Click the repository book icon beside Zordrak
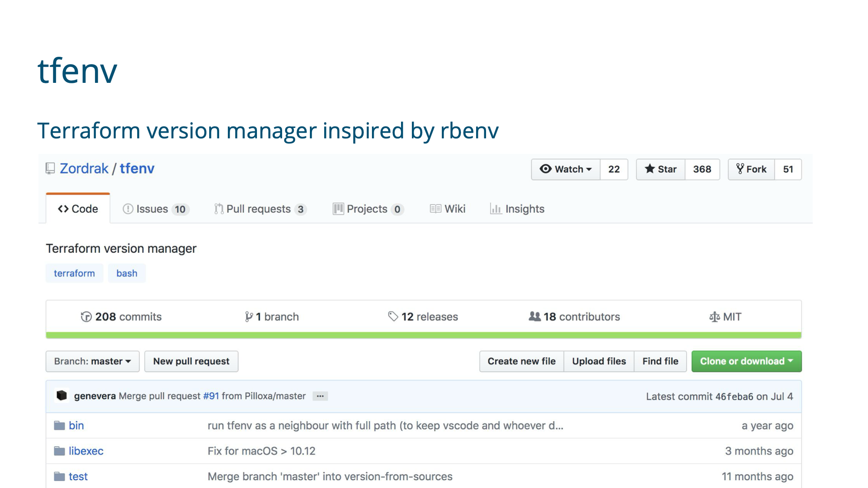The height and width of the screenshot is (488, 868). click(x=50, y=169)
